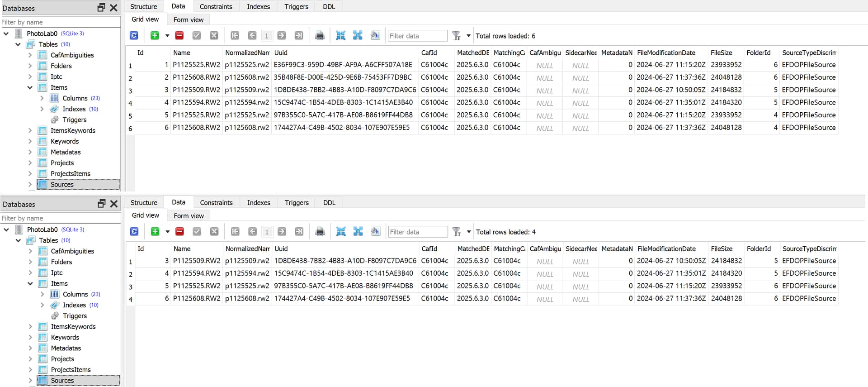Go to previous page in lower pane
The height and width of the screenshot is (387, 868).
coord(253,232)
